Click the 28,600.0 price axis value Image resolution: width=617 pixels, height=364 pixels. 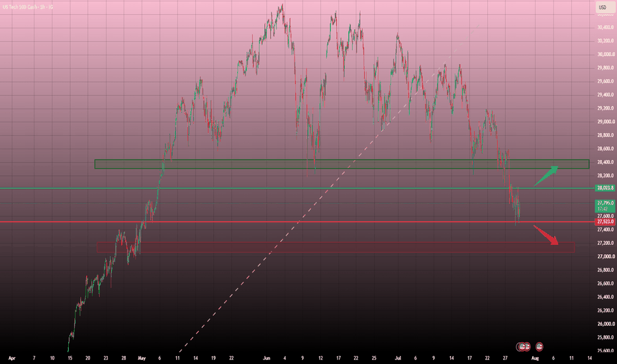[606, 149]
